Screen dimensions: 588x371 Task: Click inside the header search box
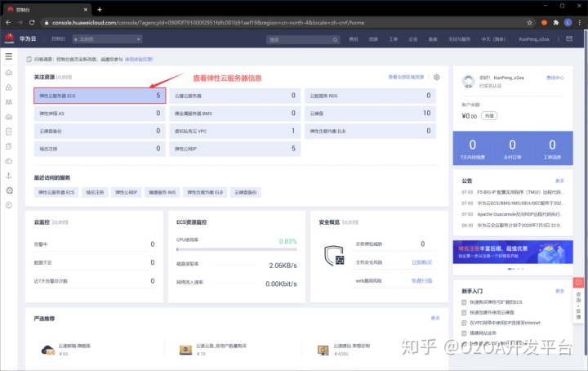(x=303, y=39)
